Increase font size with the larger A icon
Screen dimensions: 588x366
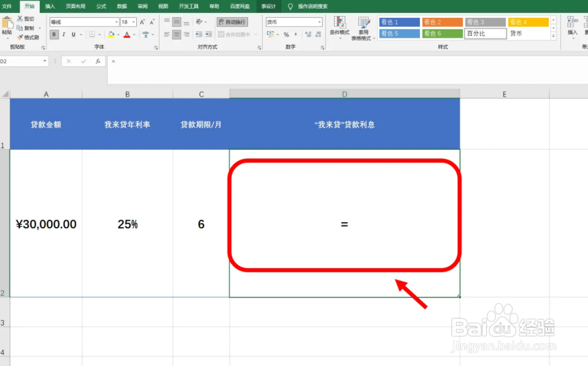[142, 22]
